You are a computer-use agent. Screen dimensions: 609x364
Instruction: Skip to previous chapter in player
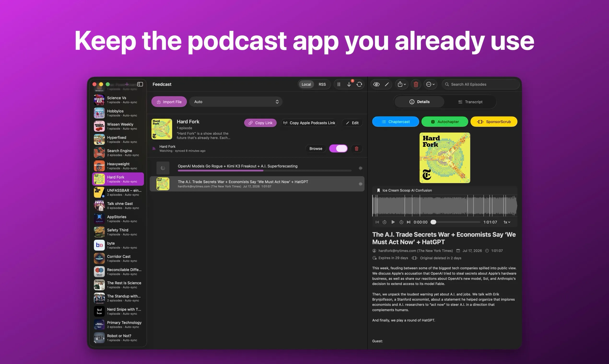[x=377, y=222]
